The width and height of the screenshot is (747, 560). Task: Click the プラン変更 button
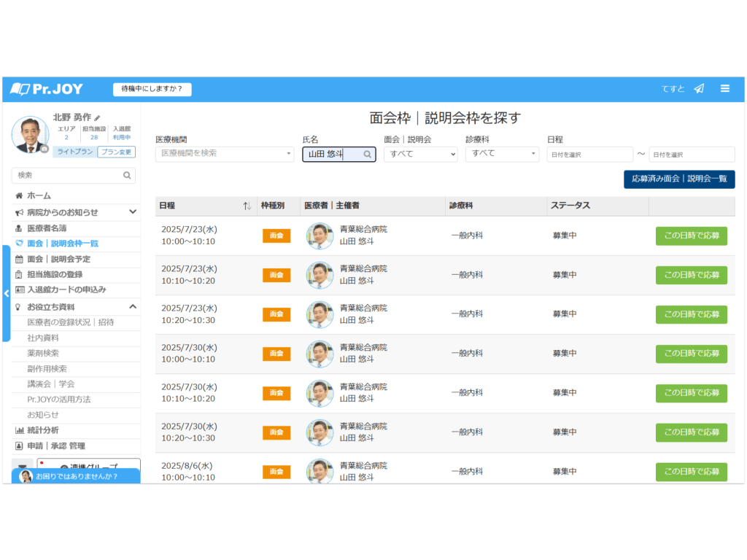click(117, 152)
